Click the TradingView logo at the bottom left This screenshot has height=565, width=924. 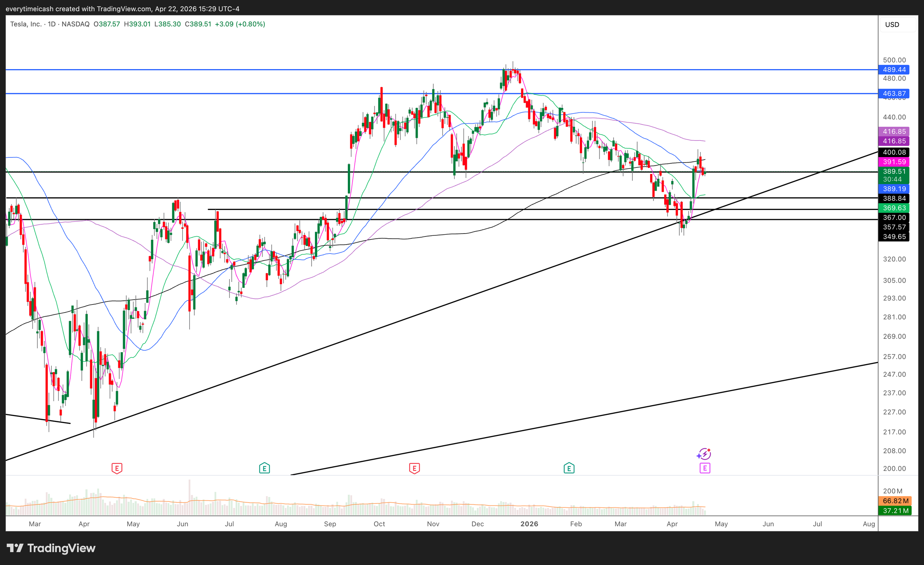[51, 548]
